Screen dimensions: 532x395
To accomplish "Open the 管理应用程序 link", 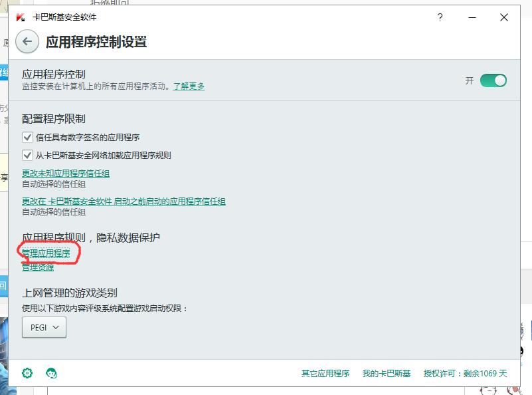I will coord(46,253).
